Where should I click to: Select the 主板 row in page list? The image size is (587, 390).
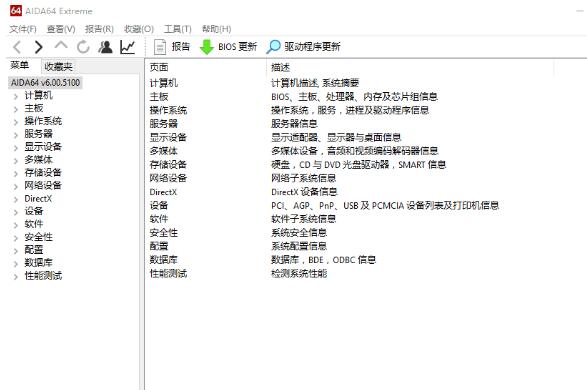click(x=159, y=97)
